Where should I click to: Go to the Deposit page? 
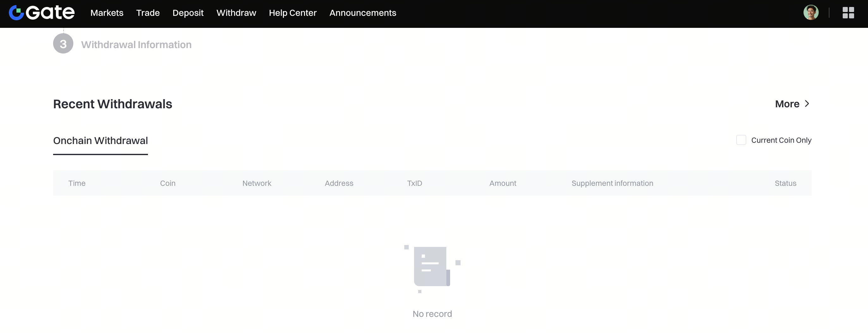(x=188, y=13)
